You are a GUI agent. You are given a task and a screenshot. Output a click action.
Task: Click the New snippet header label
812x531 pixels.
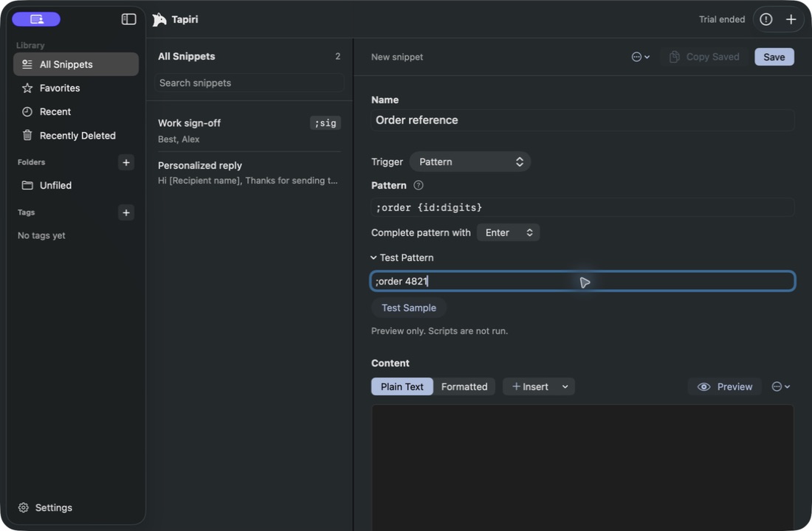pos(396,57)
